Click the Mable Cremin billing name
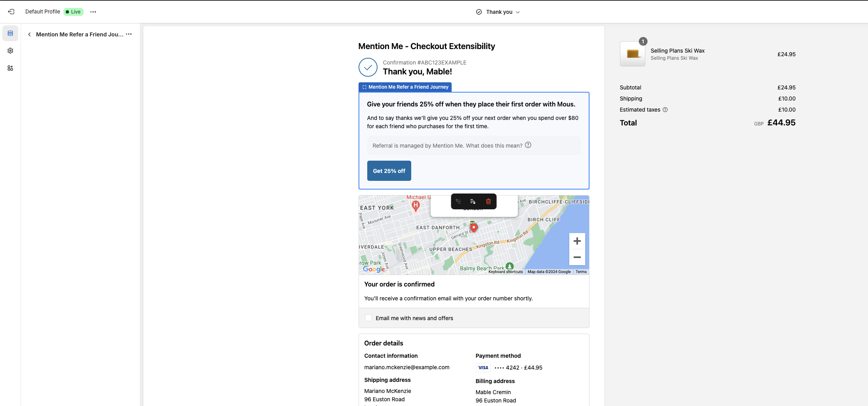The height and width of the screenshot is (406, 868). pyautogui.click(x=493, y=392)
